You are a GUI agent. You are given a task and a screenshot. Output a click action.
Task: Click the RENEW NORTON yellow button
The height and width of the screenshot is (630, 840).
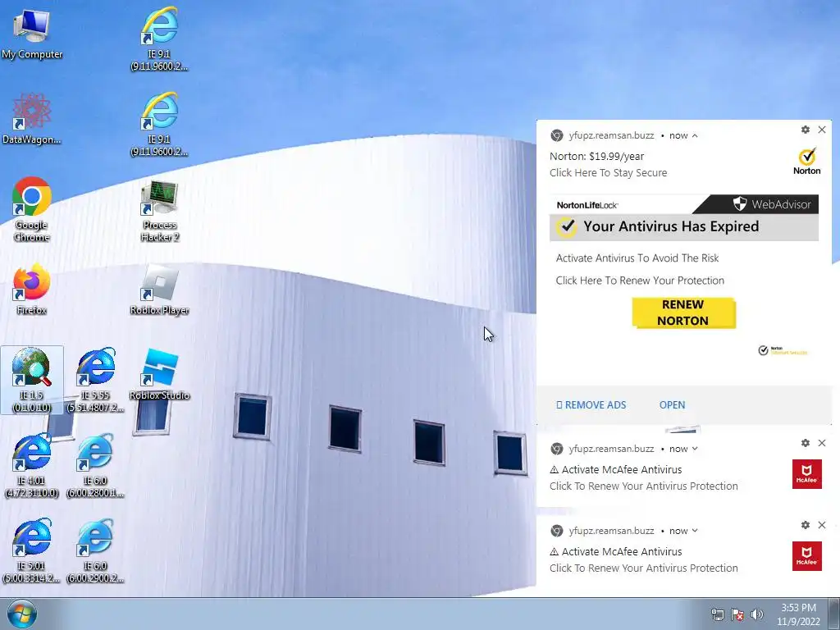click(683, 313)
